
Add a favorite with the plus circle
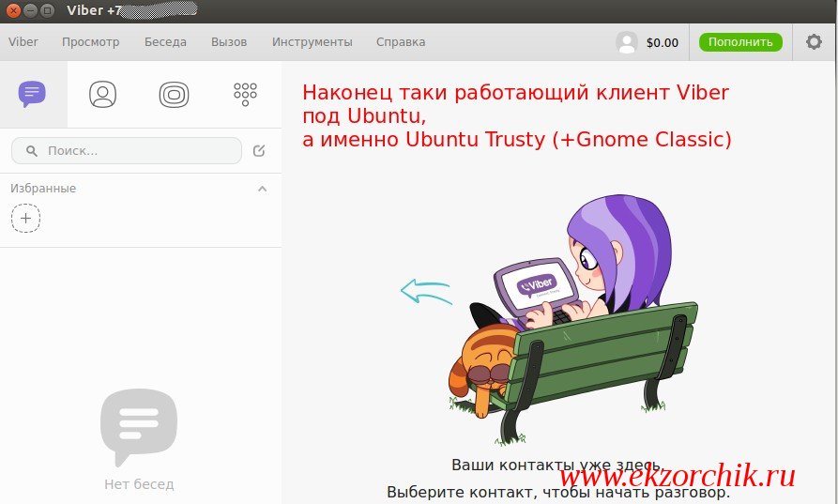pyautogui.click(x=25, y=218)
